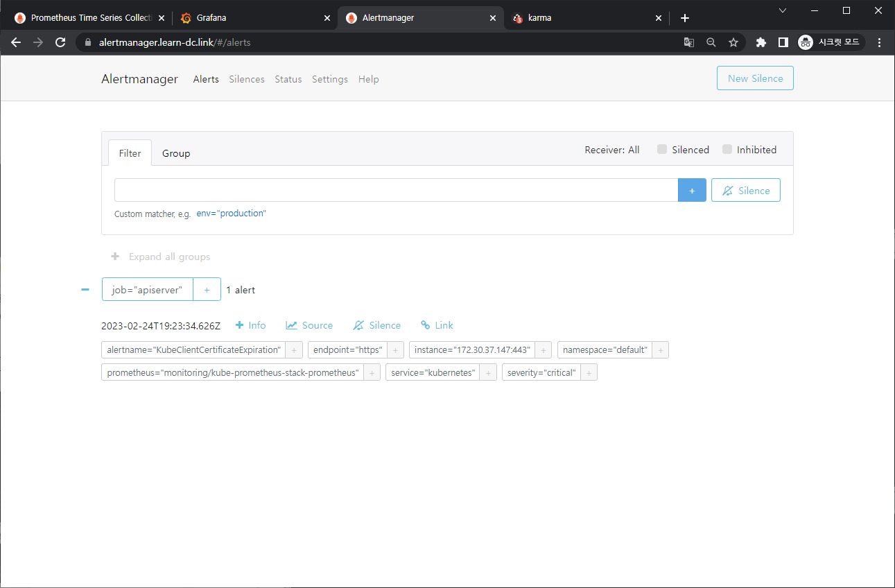Open the Status navigation item
895x588 pixels.
coord(288,79)
